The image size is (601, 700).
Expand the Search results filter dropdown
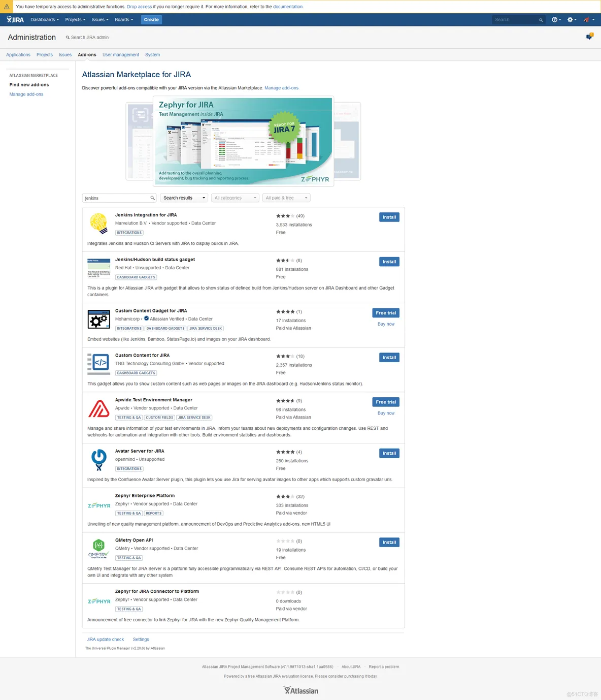click(x=184, y=198)
